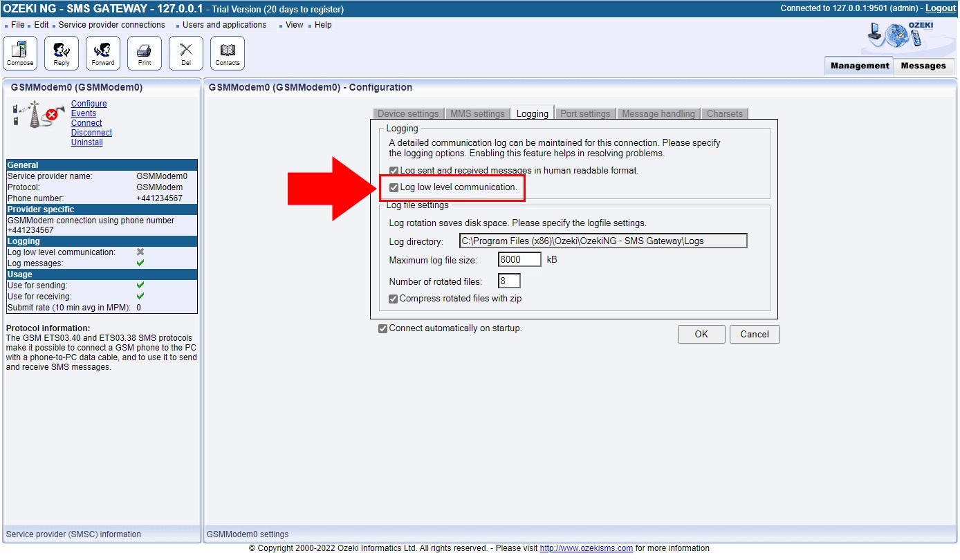This screenshot has height=560, width=960.
Task: Click the Connect link
Action: click(x=86, y=123)
